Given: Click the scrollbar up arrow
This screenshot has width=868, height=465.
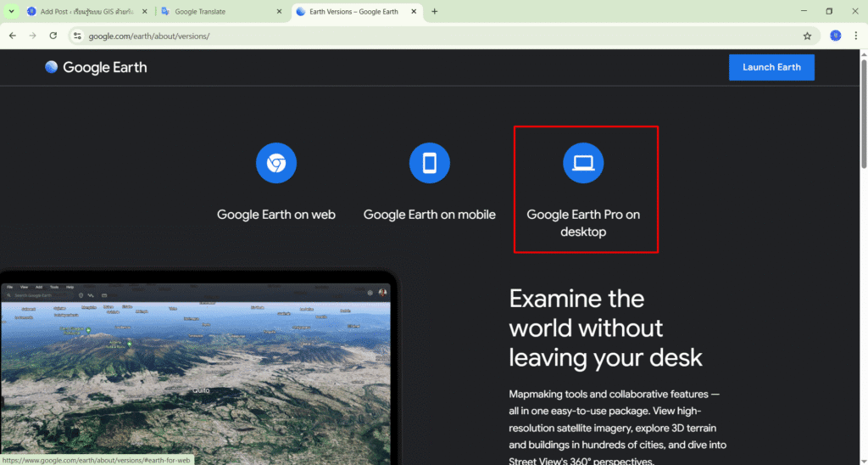Looking at the screenshot, I should click(x=864, y=53).
